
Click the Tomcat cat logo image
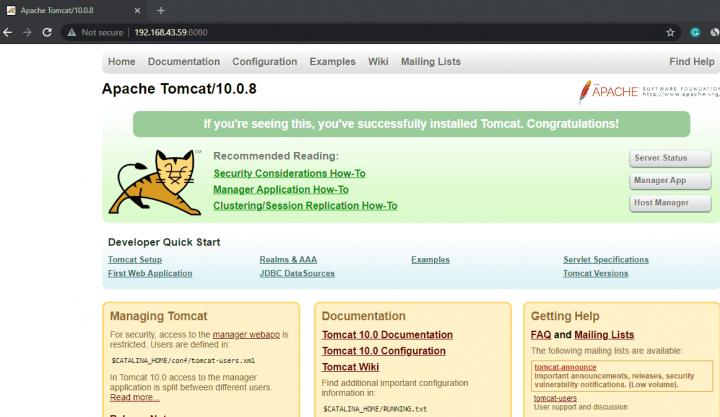click(155, 182)
